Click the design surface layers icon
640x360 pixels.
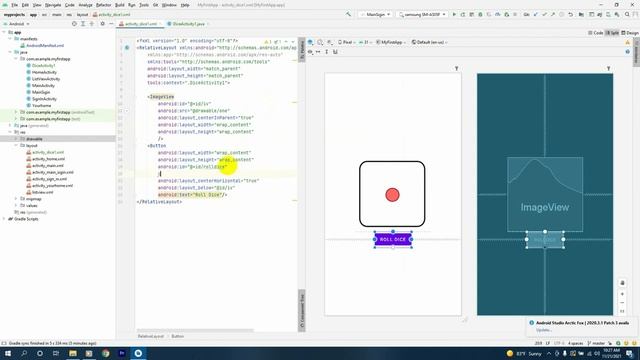point(311,42)
